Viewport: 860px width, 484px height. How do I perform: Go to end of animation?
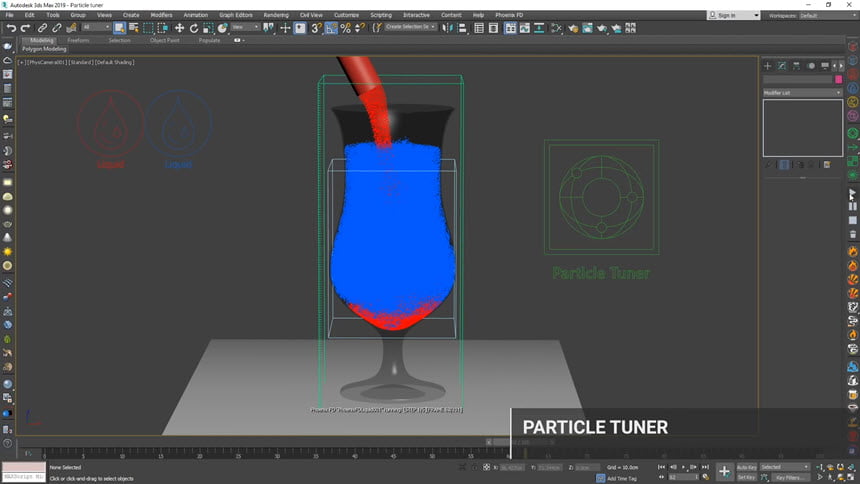(x=705, y=467)
